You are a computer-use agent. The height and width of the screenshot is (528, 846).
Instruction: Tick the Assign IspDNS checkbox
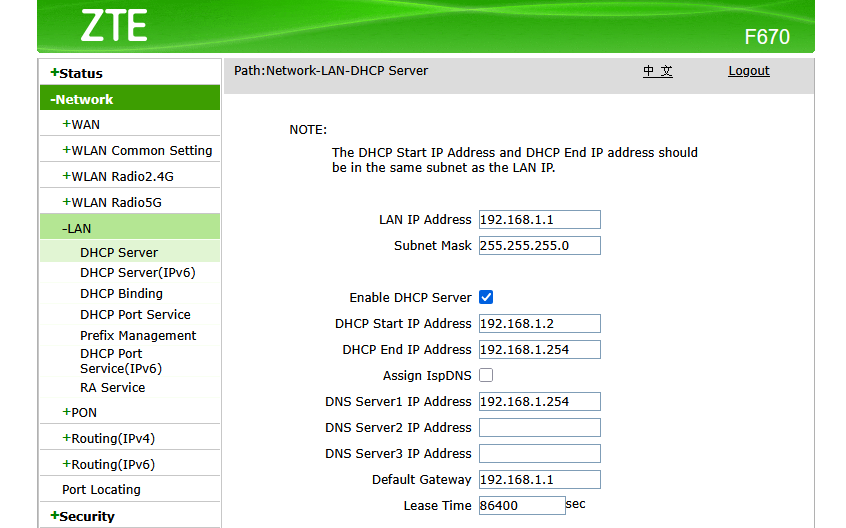(x=486, y=375)
